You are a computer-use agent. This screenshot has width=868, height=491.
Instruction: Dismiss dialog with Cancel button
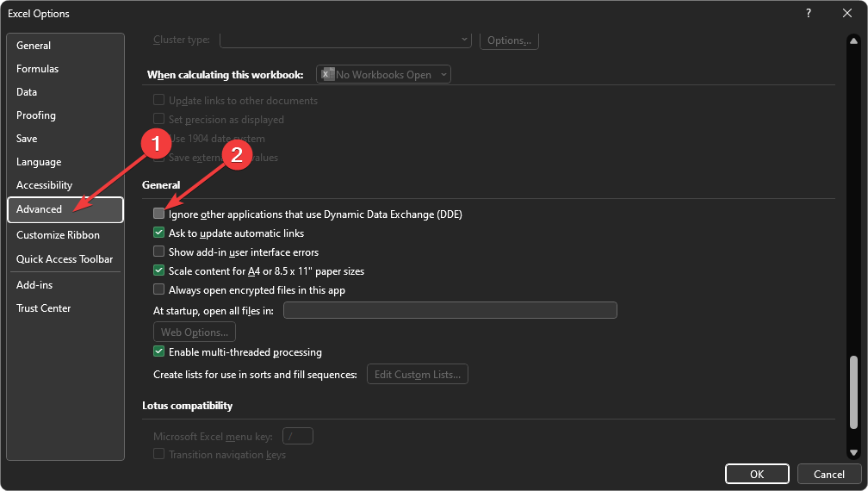(828, 474)
